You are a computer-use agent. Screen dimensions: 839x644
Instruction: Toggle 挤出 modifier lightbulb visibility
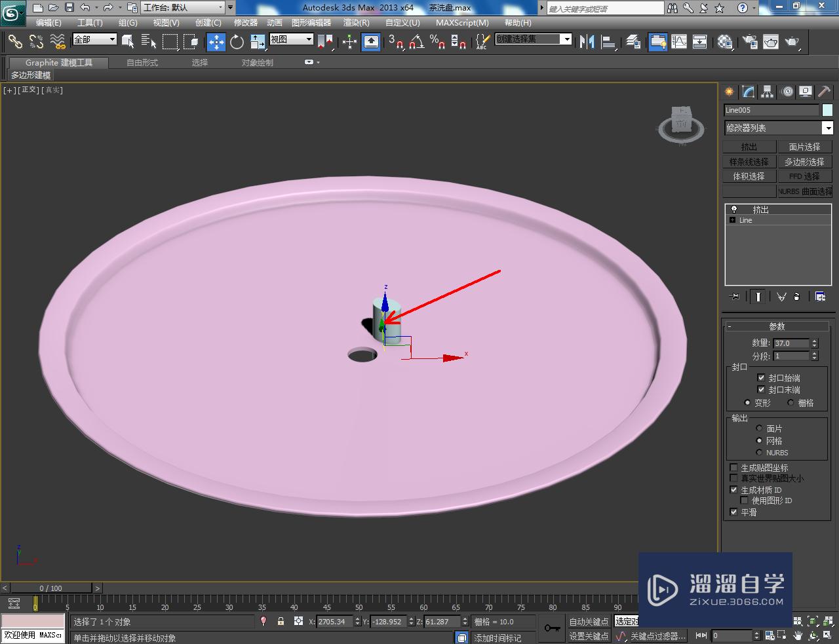coord(733,210)
